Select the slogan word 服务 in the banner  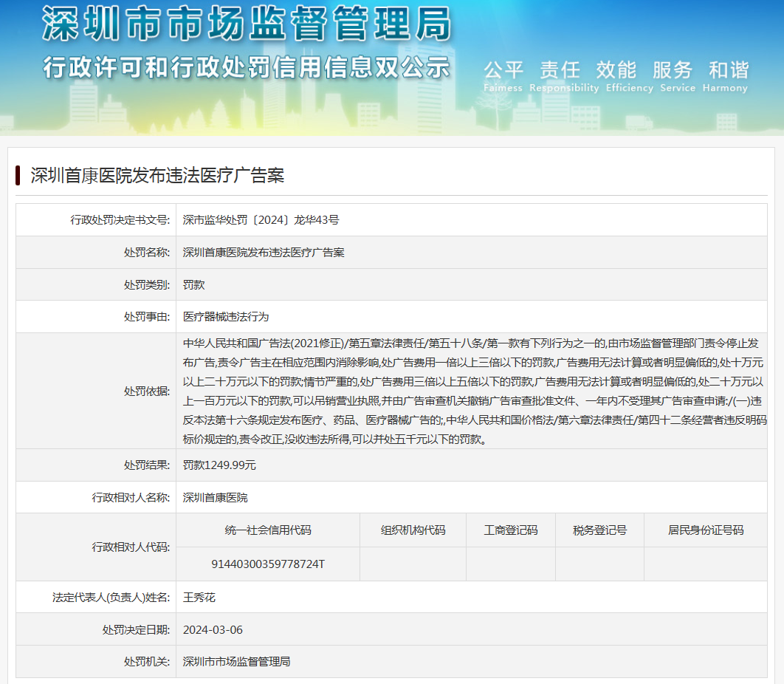pos(673,70)
